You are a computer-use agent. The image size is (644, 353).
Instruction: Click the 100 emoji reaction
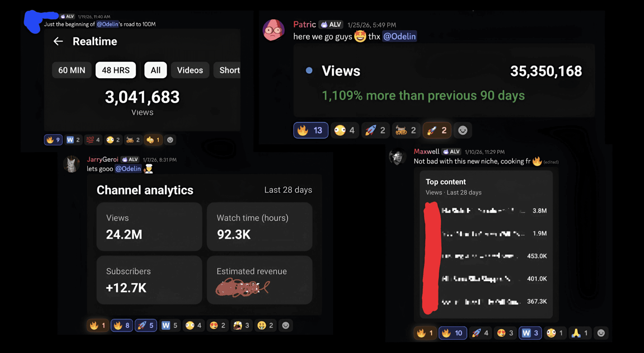coord(93,140)
